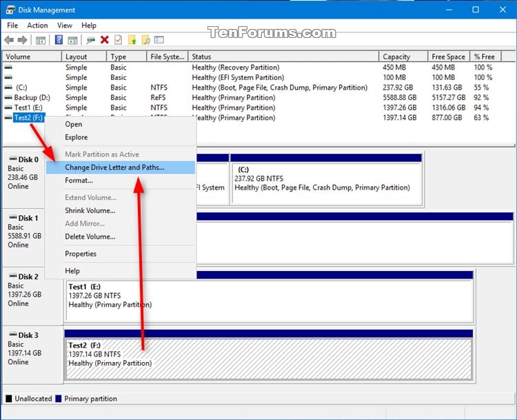517x420 pixels.
Task: Click the blue question mark Help toolbar icon
Action: [x=59, y=40]
